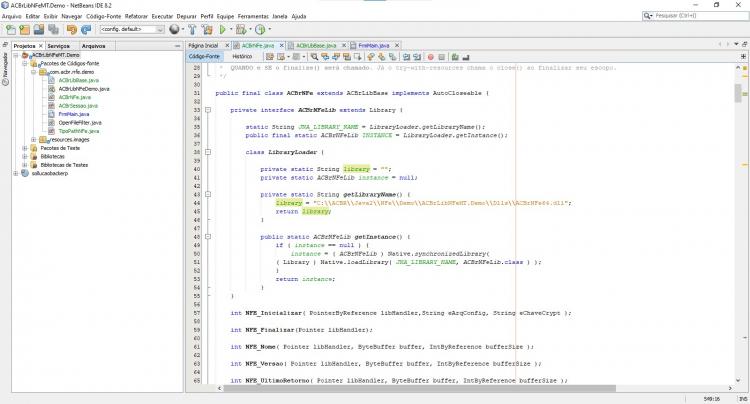Click the Uncomment editor toolbar icon

click(465, 56)
